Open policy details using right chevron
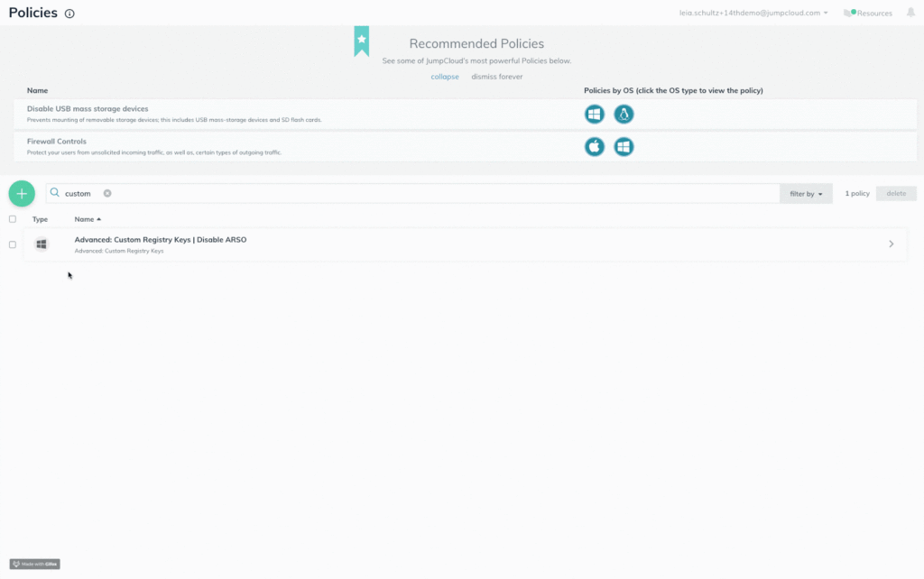Screen dimensions: 924x579 pyautogui.click(x=892, y=244)
